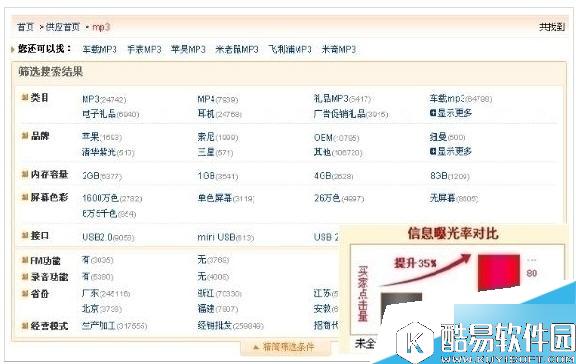Open suggested search 苹果MP3

tap(188, 49)
